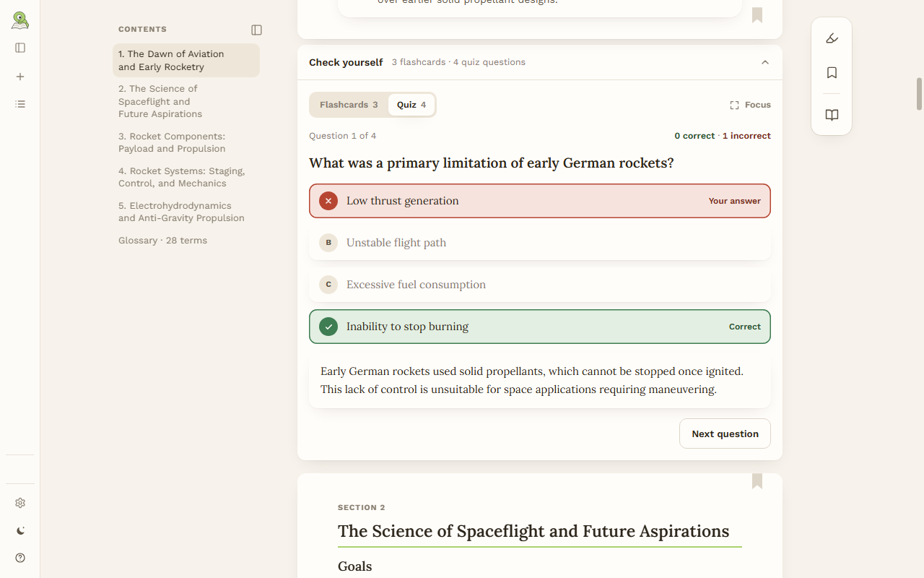Click the plus icon in left rail
This screenshot has height=578, width=924.
click(x=20, y=77)
